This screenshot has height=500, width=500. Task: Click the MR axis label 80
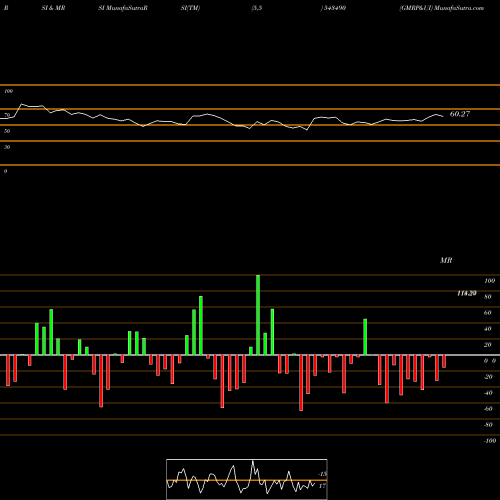pos(487,297)
